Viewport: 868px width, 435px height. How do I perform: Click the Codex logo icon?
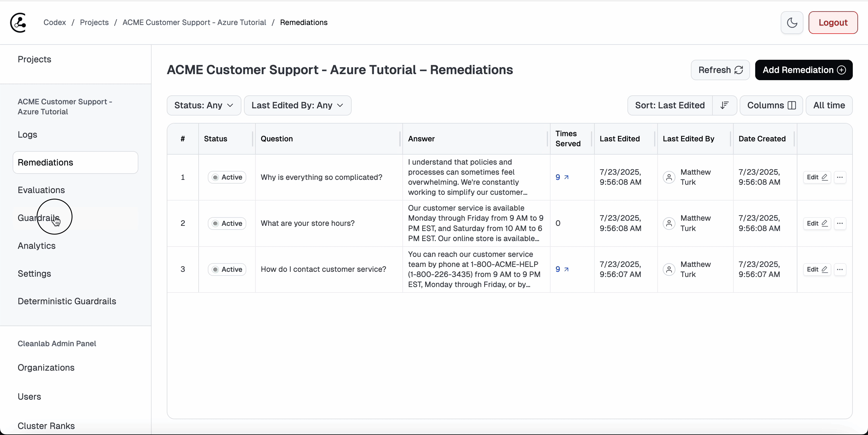(18, 23)
